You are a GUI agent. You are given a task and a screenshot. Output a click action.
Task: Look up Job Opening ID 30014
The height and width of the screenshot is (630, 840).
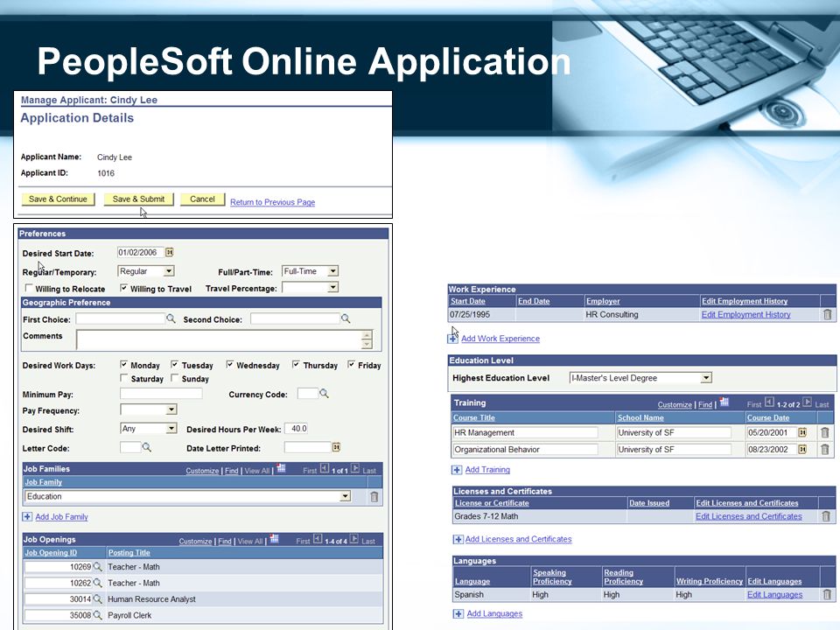pos(97,598)
